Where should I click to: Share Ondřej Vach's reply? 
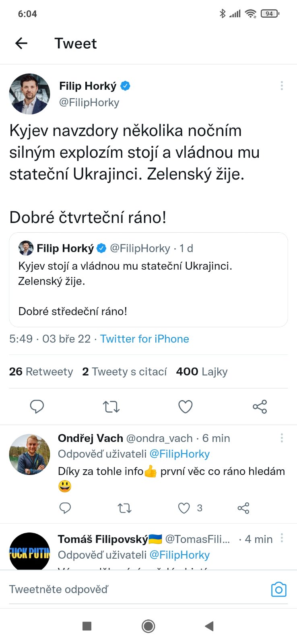243,508
